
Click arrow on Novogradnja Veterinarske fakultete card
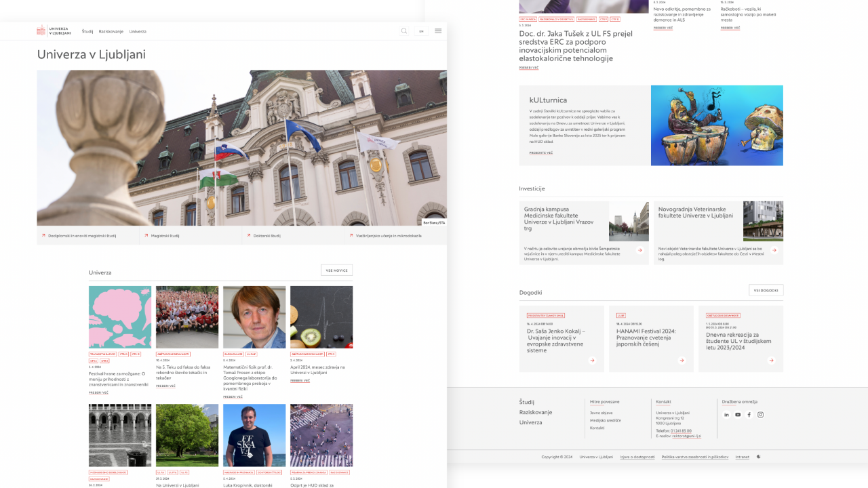pos(773,250)
